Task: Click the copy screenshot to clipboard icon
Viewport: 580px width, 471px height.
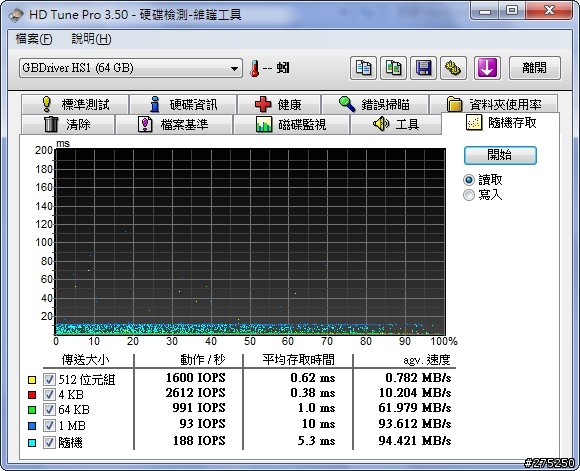Action: (394, 68)
